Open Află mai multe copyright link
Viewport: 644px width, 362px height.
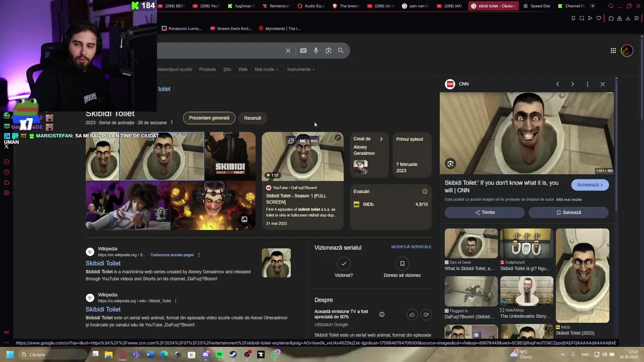tap(569, 200)
